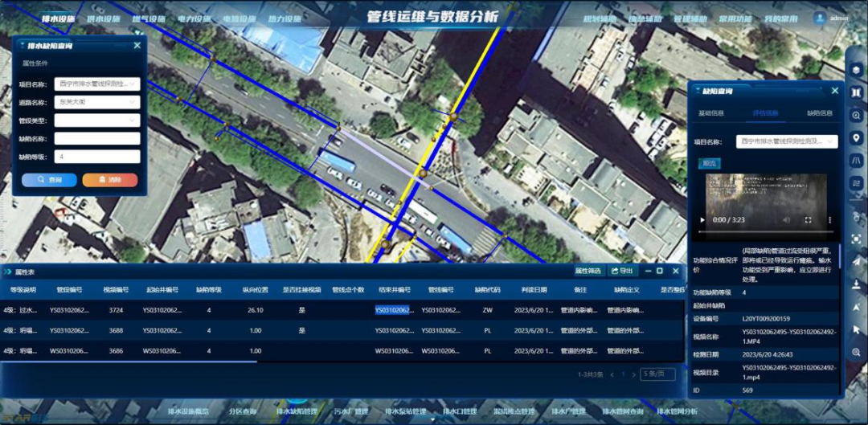
Task: Click the 3D cube view icon in right toolbar
Action: pos(857,70)
